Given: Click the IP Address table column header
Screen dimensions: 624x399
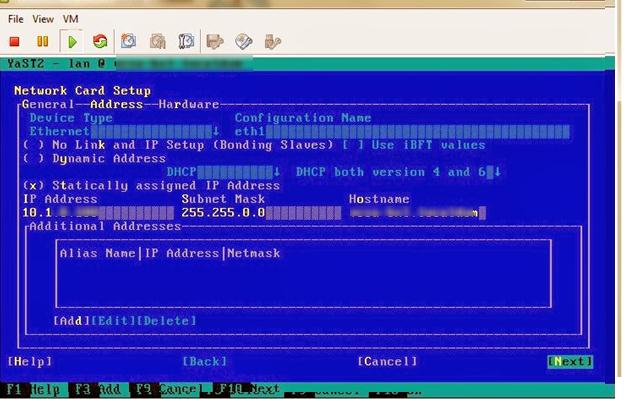Looking at the screenshot, I should point(181,253).
